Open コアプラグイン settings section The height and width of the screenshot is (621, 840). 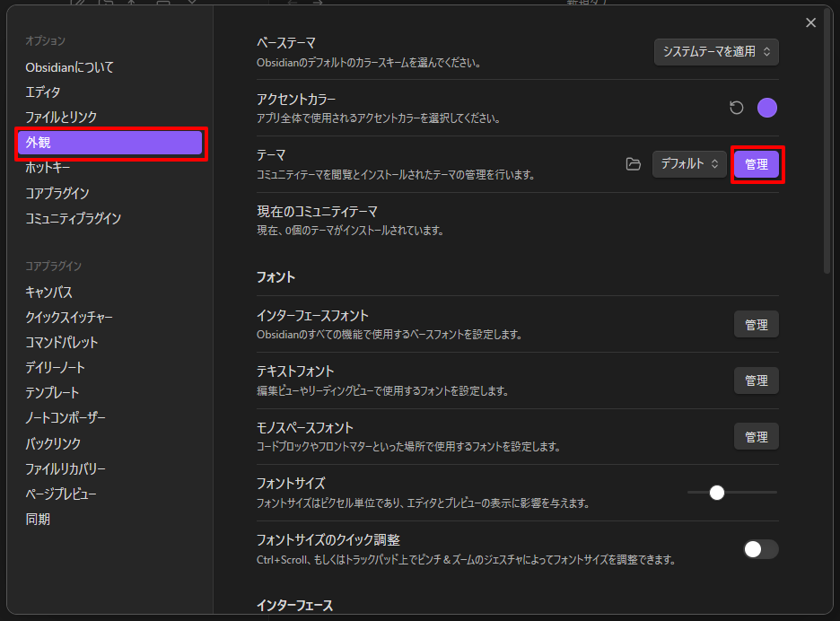click(x=57, y=193)
